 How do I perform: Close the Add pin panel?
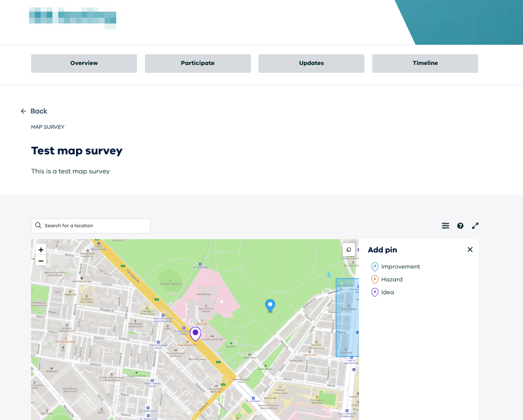click(x=470, y=250)
